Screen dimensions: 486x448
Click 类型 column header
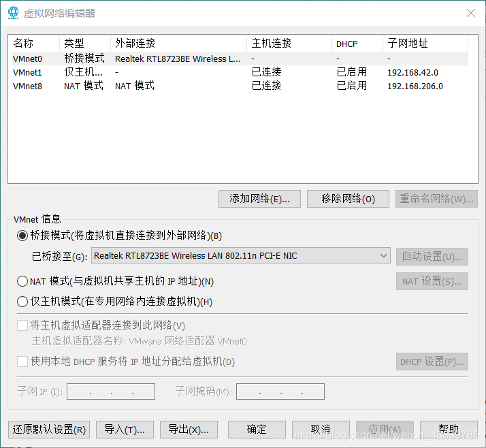(x=85, y=43)
